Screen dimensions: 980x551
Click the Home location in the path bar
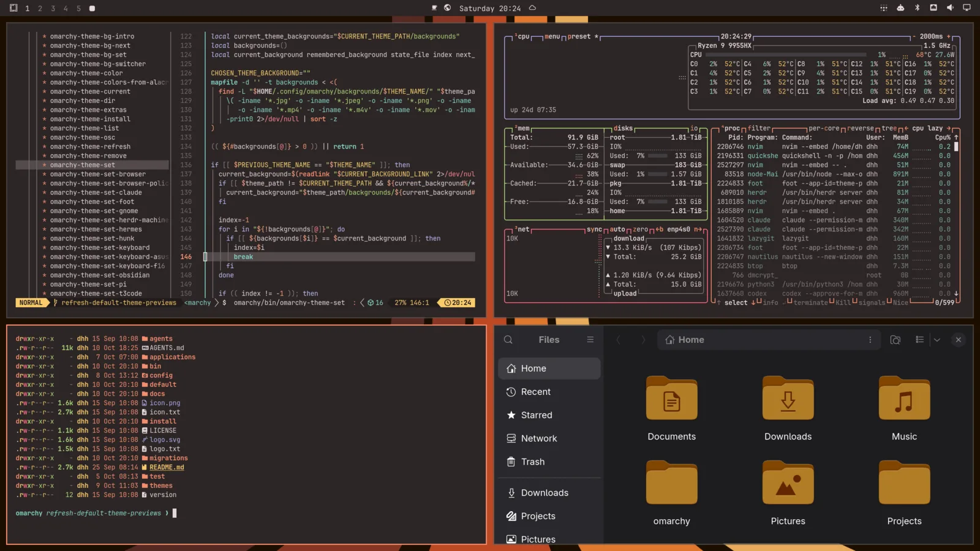685,340
